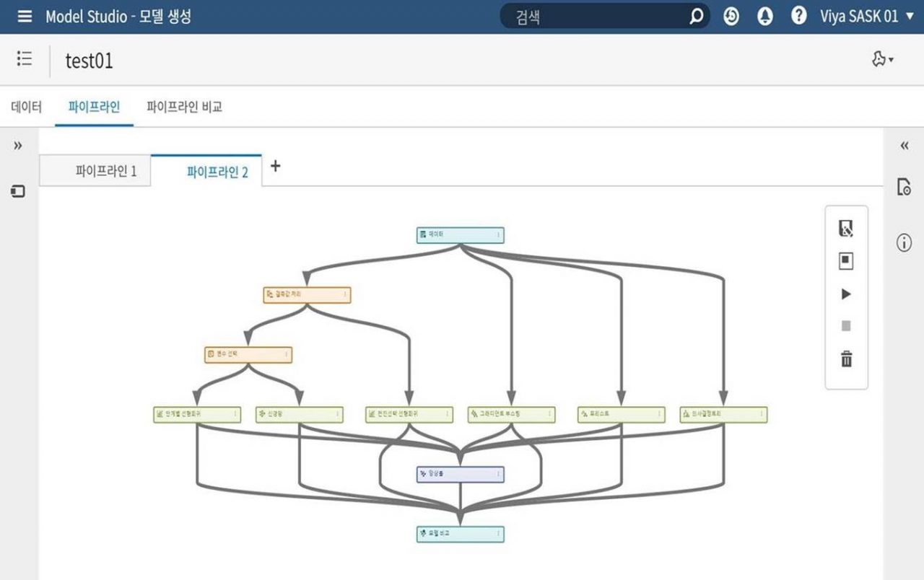Open the project settings wrench dropdown
The height and width of the screenshot is (580, 924).
pos(882,60)
